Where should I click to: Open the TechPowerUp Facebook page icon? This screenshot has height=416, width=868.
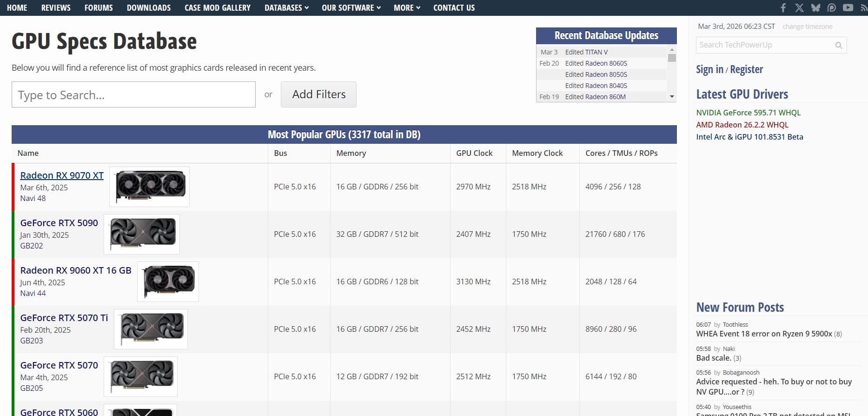pos(783,8)
